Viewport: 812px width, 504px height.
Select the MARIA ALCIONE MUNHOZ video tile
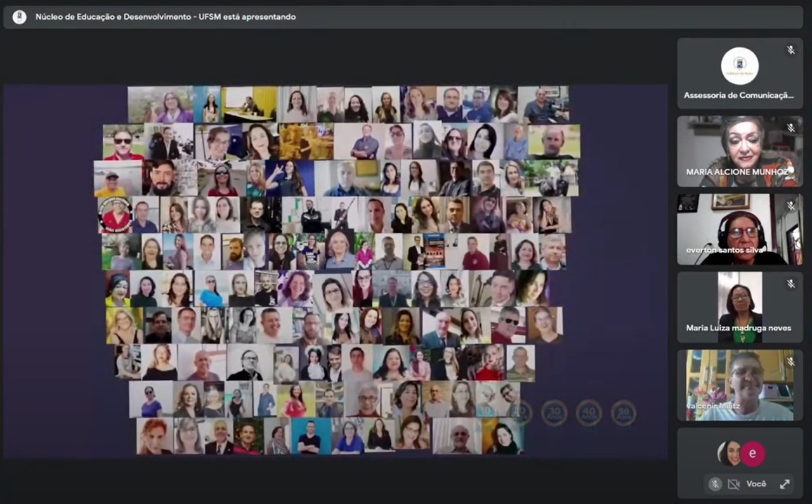click(x=740, y=151)
